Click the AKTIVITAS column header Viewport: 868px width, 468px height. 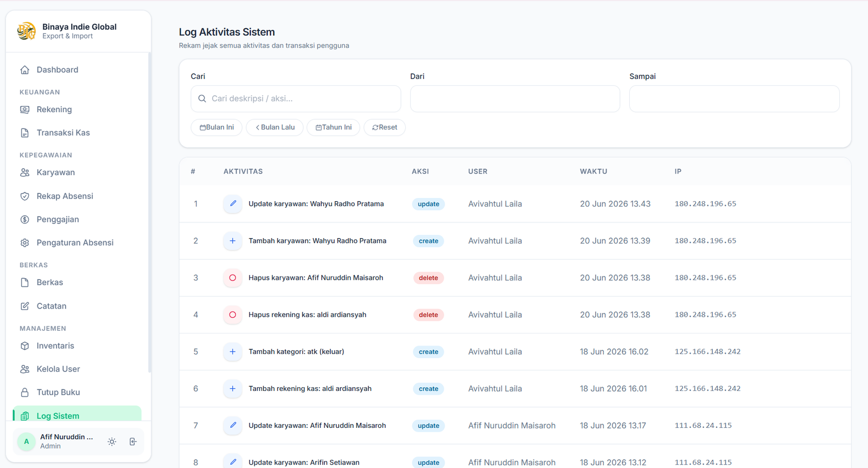(x=243, y=171)
